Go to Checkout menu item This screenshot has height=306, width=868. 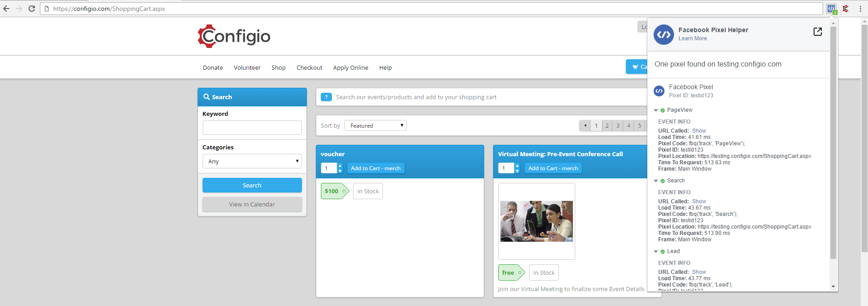[309, 67]
